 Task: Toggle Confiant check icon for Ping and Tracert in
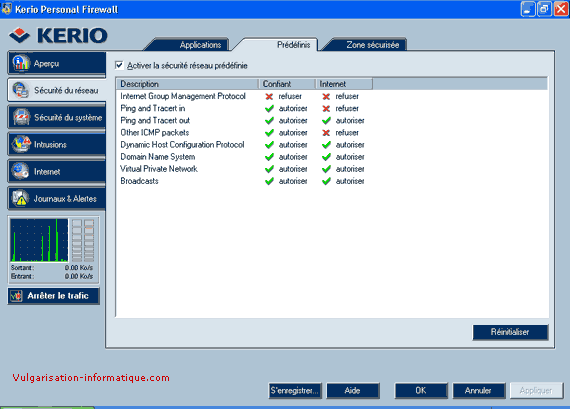(269, 108)
